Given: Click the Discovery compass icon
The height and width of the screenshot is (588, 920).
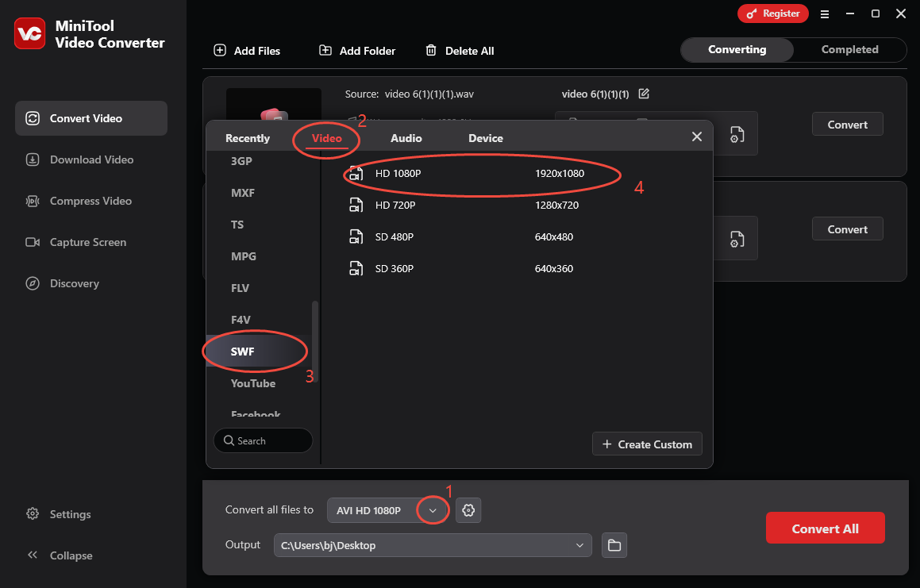Looking at the screenshot, I should pos(33,283).
